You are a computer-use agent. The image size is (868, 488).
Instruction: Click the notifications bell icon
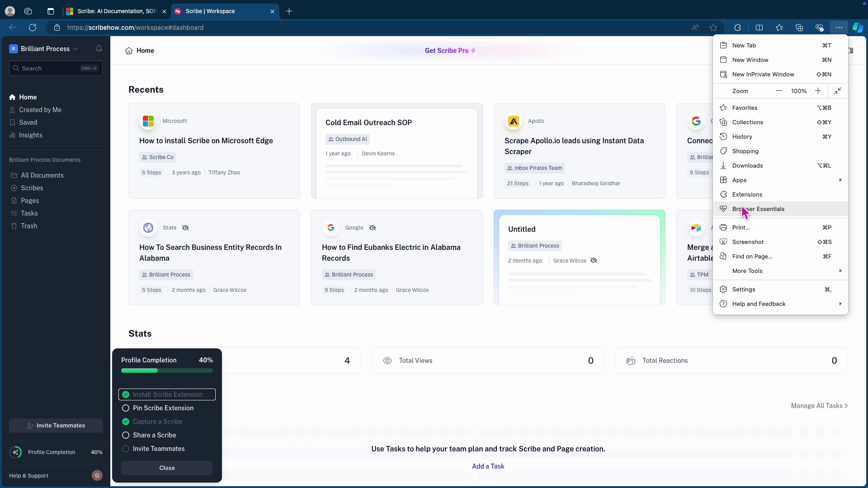99,49
